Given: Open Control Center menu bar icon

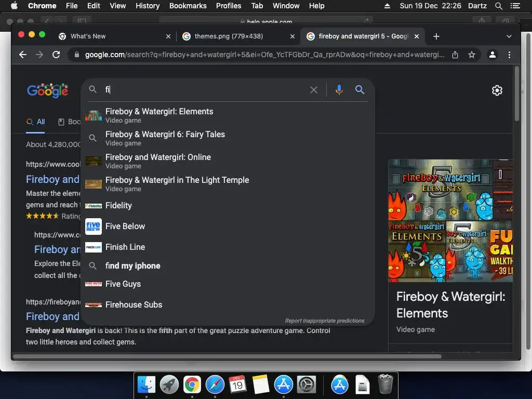Looking at the screenshot, I should click(515, 6).
